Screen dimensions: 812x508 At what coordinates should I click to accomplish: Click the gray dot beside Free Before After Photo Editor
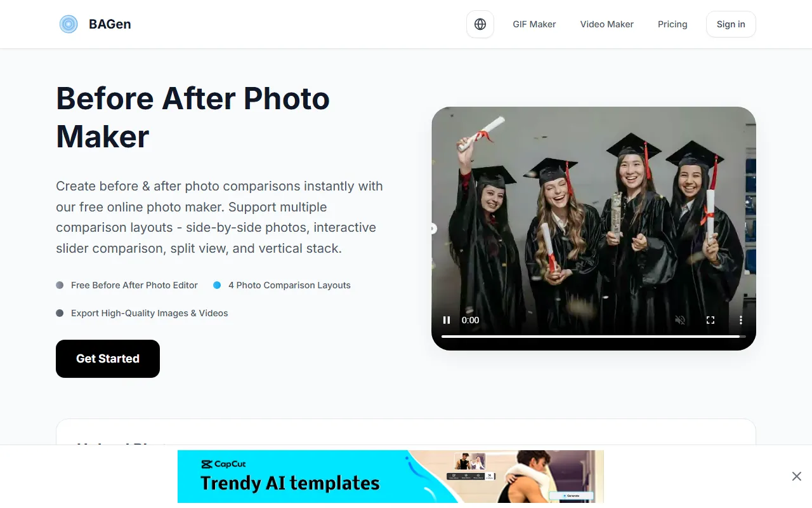pyautogui.click(x=60, y=285)
